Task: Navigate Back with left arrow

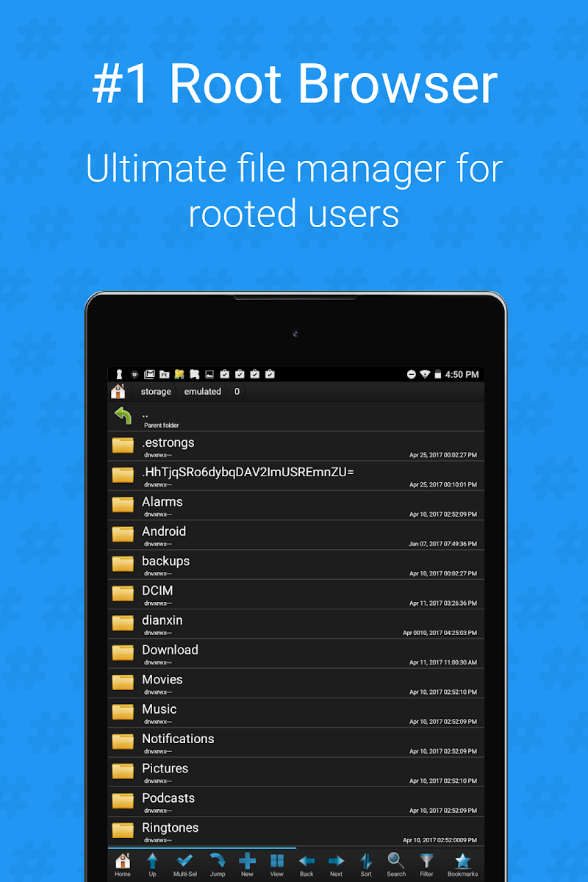Action: click(x=306, y=864)
